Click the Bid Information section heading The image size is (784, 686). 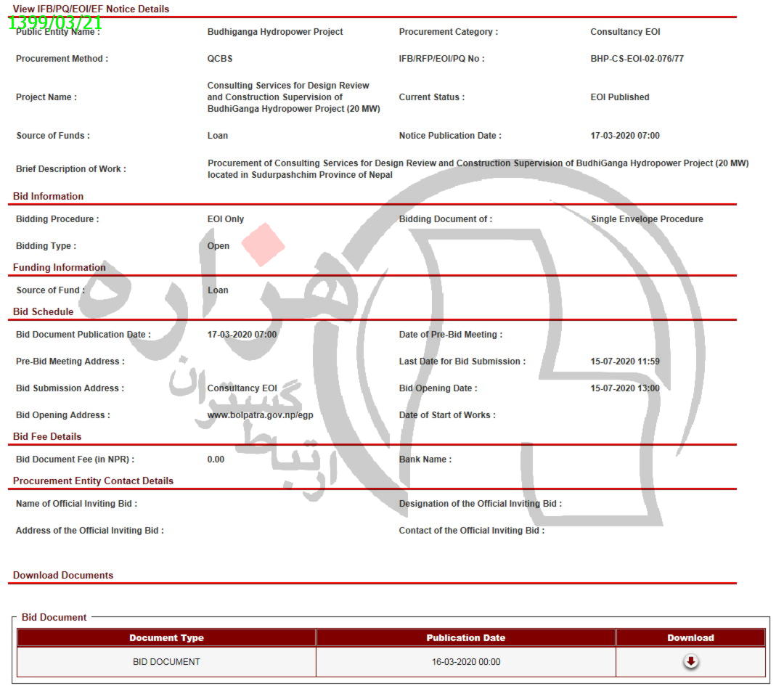click(48, 197)
